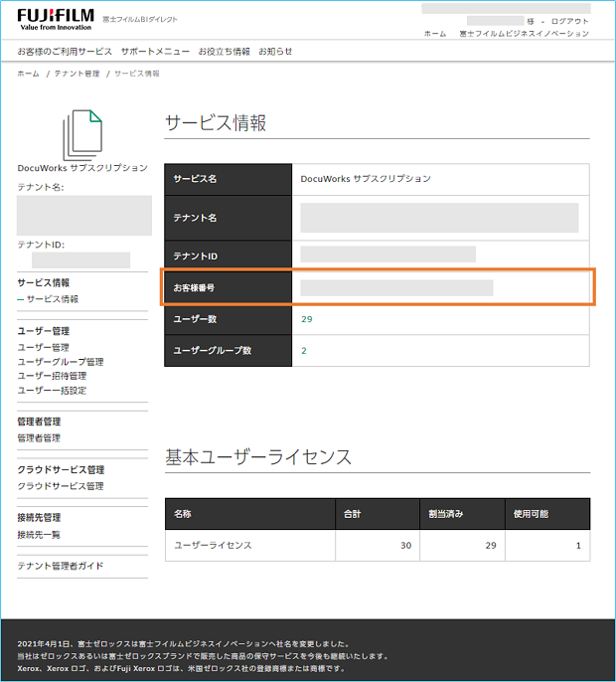The height and width of the screenshot is (682, 616).
Task: Click 接続先管理 bold sidebar section title
Action: (x=39, y=518)
